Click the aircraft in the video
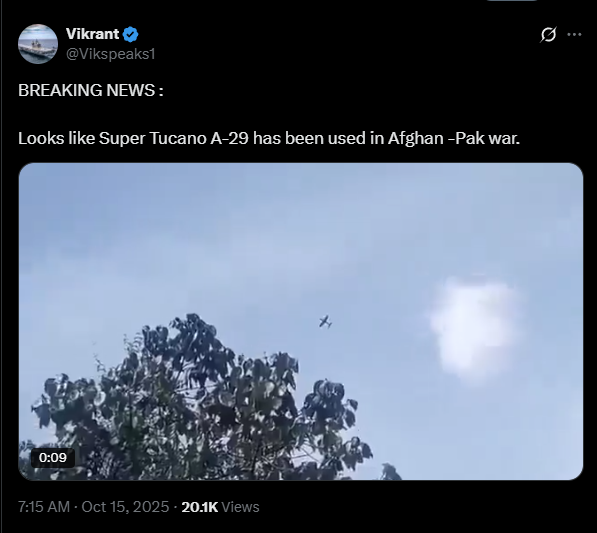 tap(326, 322)
